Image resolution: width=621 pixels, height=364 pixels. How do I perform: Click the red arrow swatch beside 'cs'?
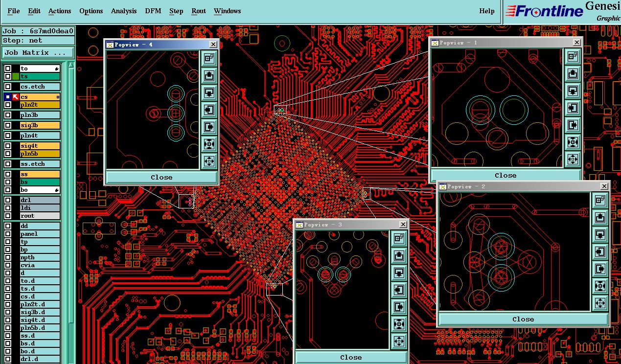tap(16, 97)
